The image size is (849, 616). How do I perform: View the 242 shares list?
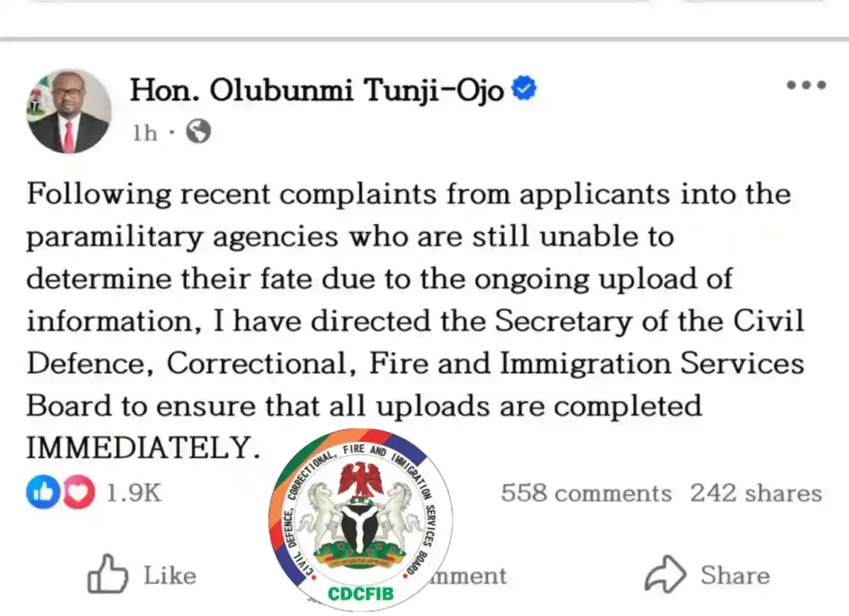(x=756, y=493)
